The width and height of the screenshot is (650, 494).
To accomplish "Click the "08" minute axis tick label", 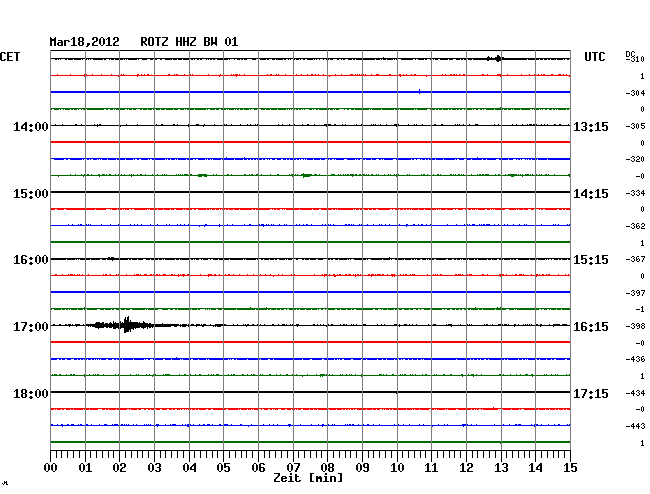I will click(327, 467).
